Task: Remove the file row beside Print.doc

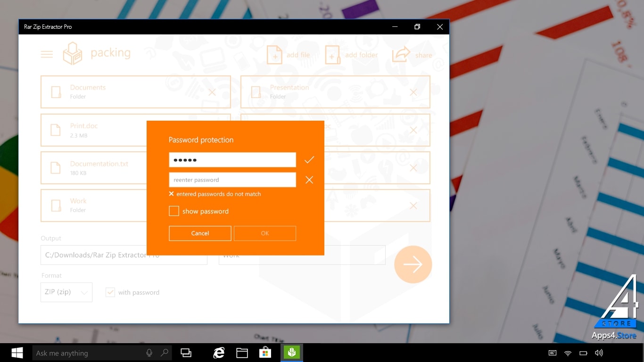Action: (413, 130)
